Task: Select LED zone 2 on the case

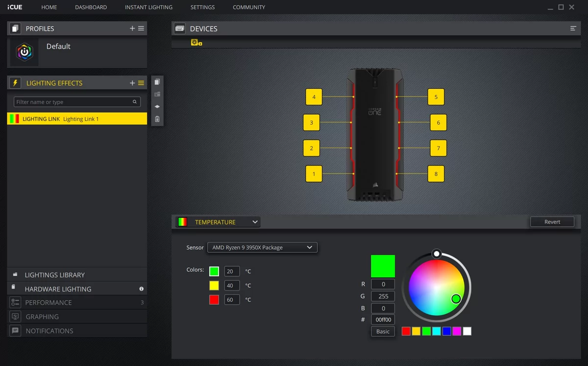Action: click(311, 148)
